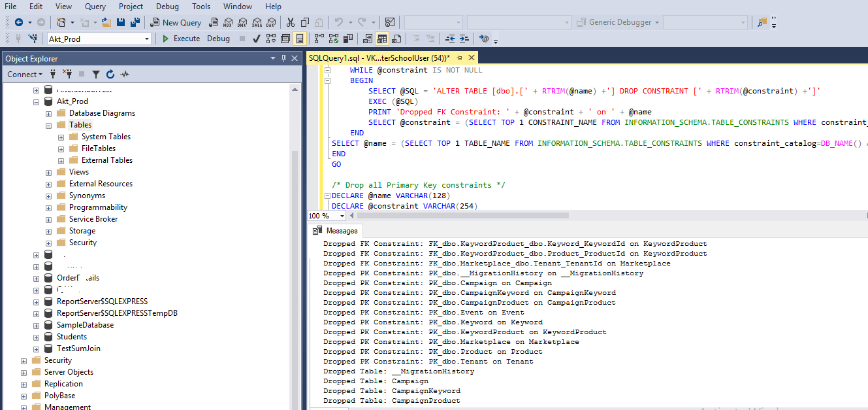Screen dimensions: 868x410
Task: Open the Generic Debugger dropdown
Action: click(658, 22)
